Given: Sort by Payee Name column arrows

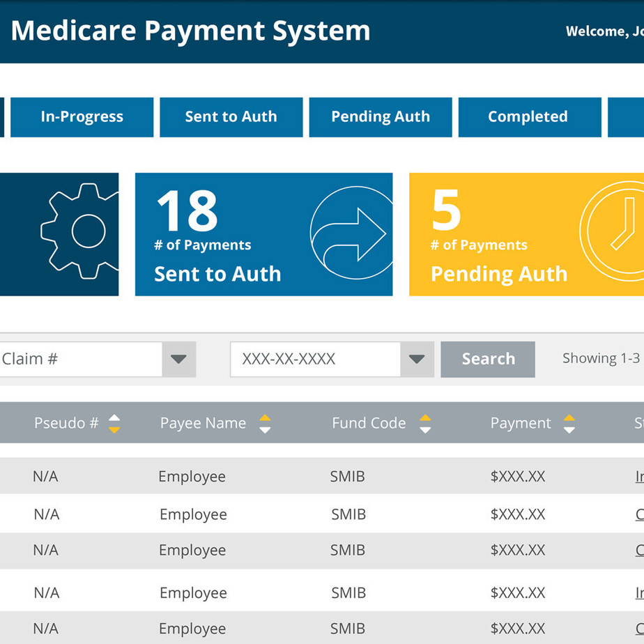Looking at the screenshot, I should [265, 424].
